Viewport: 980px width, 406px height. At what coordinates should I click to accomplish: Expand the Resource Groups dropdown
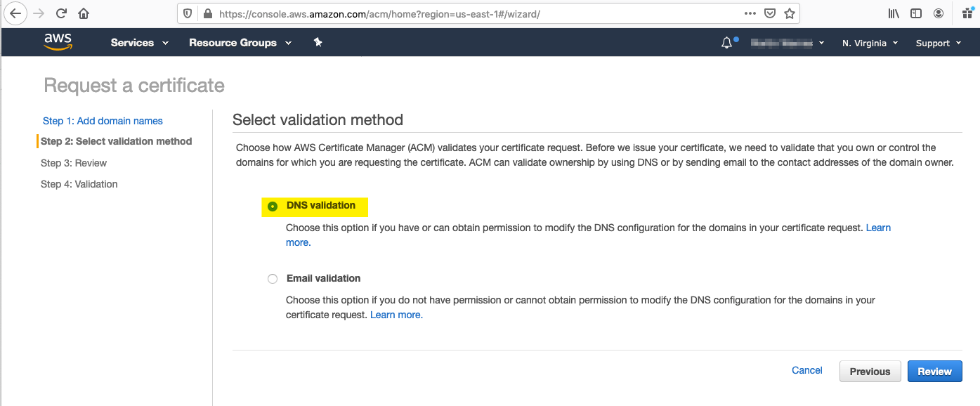pyautogui.click(x=240, y=43)
